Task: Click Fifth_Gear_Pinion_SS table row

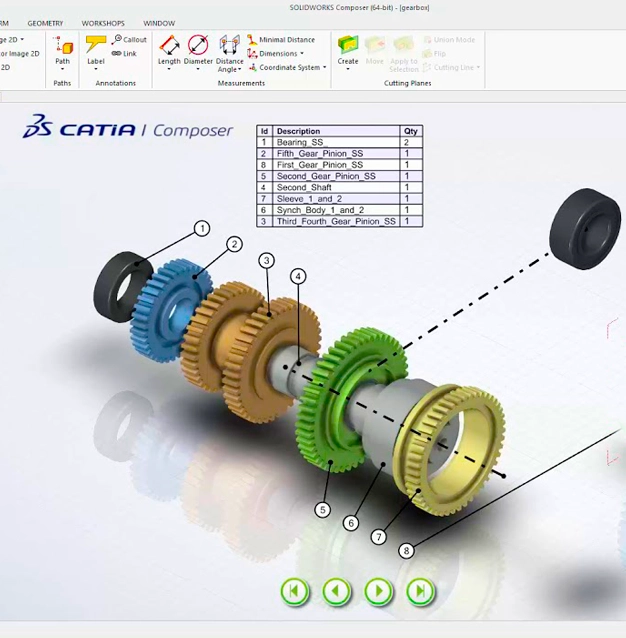Action: (340, 153)
